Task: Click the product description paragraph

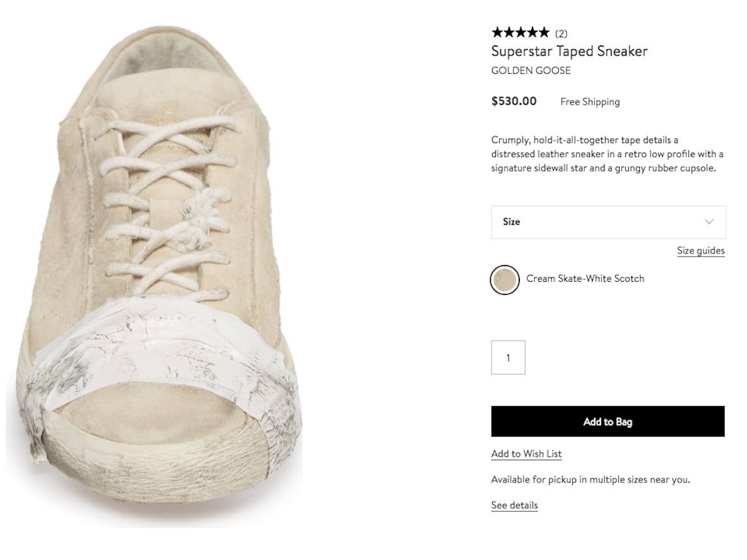Action: (x=607, y=154)
